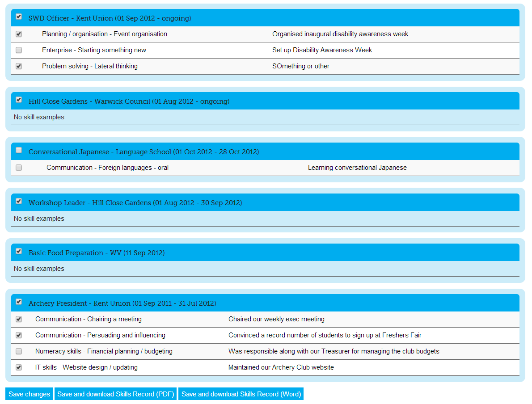Uncheck Communication - Persuading and influencing checkbox
The height and width of the screenshot is (404, 532).
pos(19,335)
